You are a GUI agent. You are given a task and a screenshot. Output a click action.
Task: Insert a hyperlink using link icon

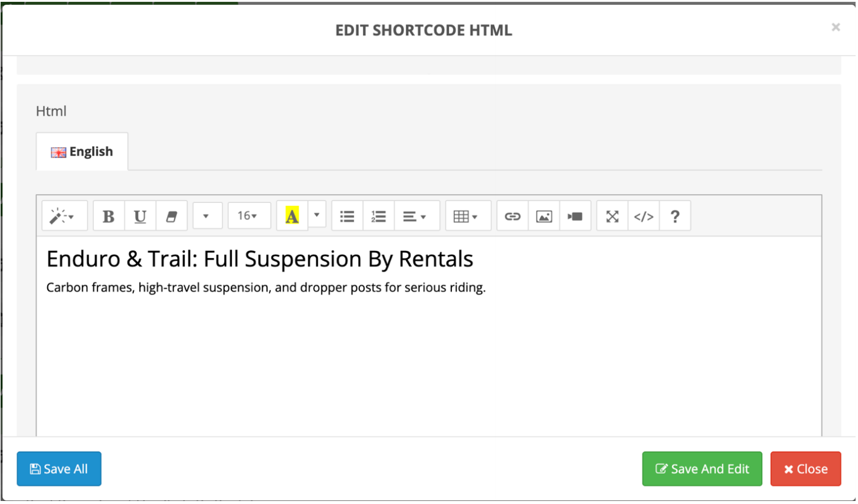click(x=513, y=216)
